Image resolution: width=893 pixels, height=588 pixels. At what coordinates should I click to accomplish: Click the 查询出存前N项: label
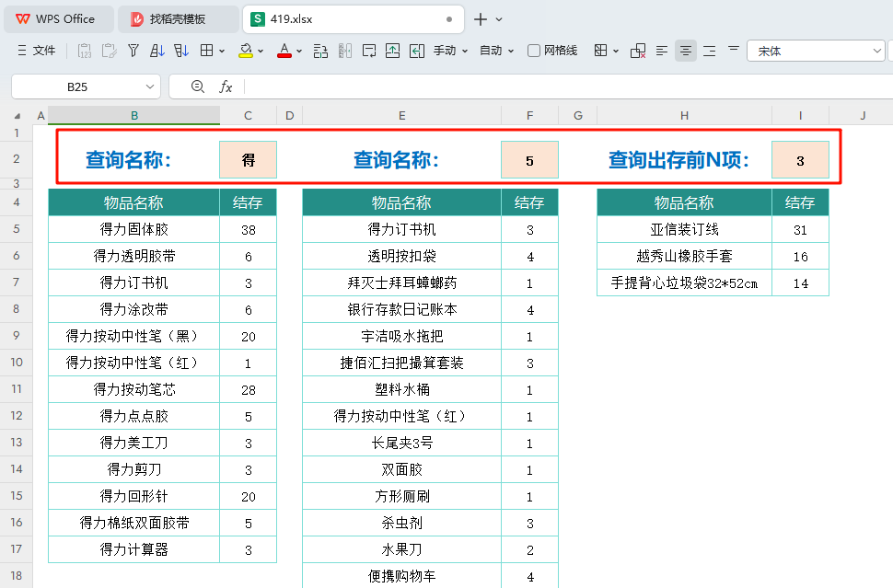coord(678,160)
